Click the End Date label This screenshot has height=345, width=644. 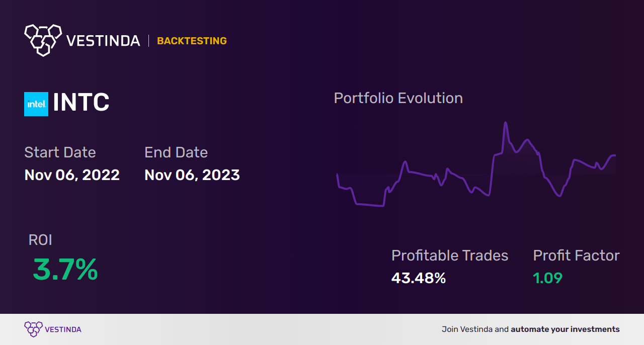click(176, 152)
